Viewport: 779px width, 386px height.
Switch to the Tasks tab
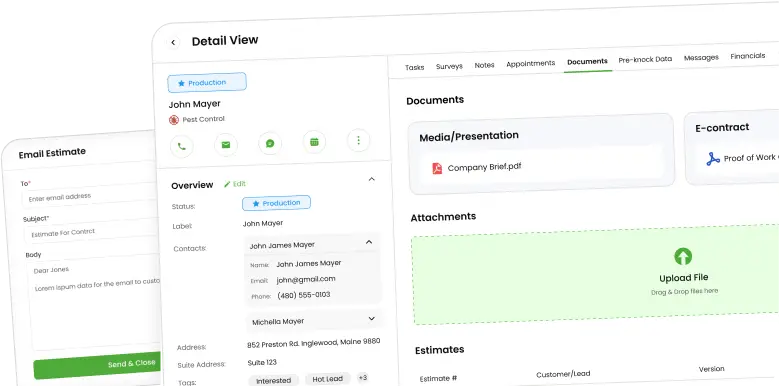pyautogui.click(x=415, y=67)
